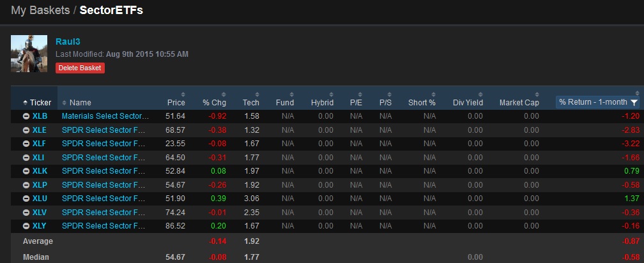Viewport: 644px width, 263px height.
Task: Open SPDR Select Sector name in XLU row
Action: (x=103, y=199)
